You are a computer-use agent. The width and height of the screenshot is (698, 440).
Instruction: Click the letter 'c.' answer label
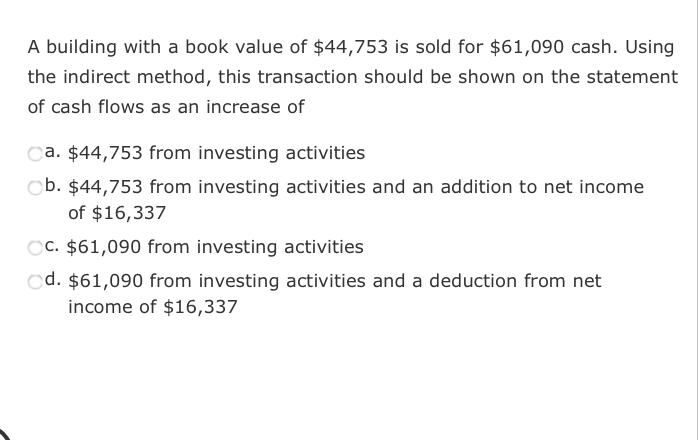click(52, 247)
